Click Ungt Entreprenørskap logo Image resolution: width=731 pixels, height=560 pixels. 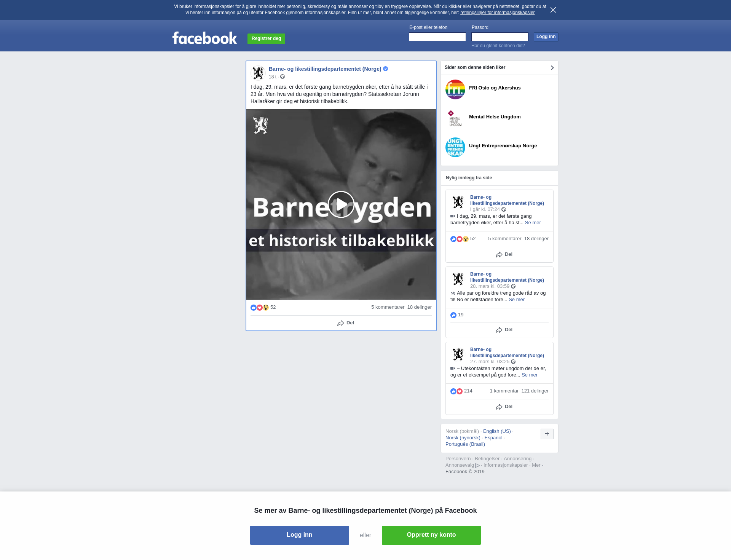click(455, 147)
